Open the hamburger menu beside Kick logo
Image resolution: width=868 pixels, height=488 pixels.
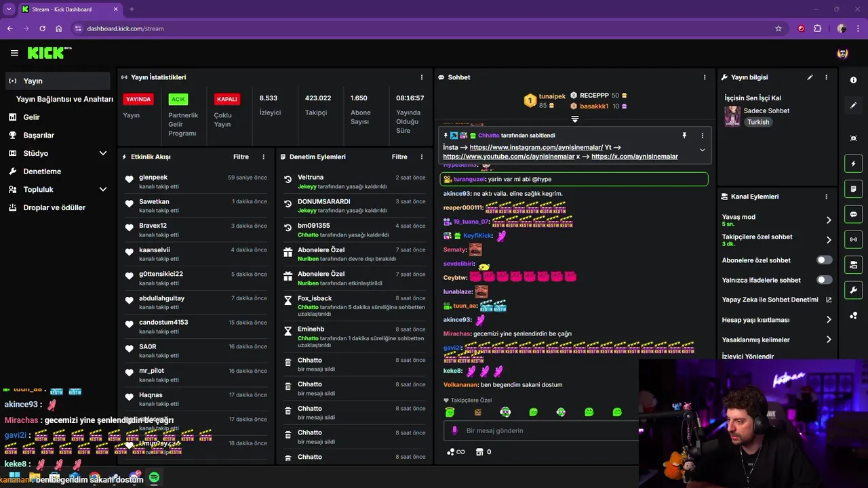(14, 53)
